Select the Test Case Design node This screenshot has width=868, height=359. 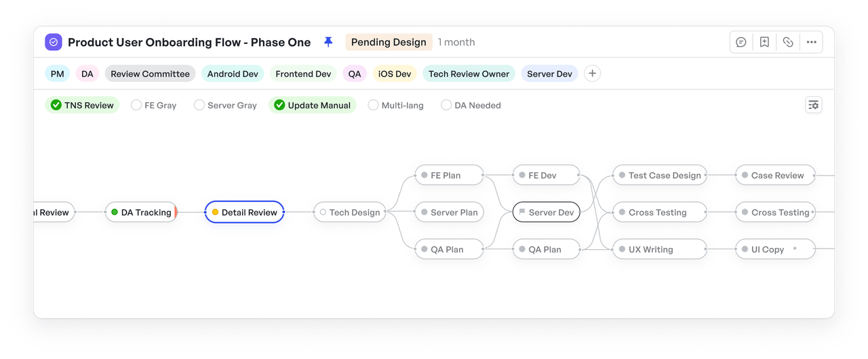coord(659,175)
